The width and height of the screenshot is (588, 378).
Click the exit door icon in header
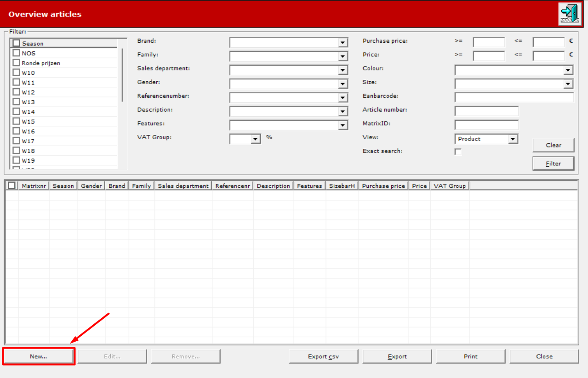[570, 14]
